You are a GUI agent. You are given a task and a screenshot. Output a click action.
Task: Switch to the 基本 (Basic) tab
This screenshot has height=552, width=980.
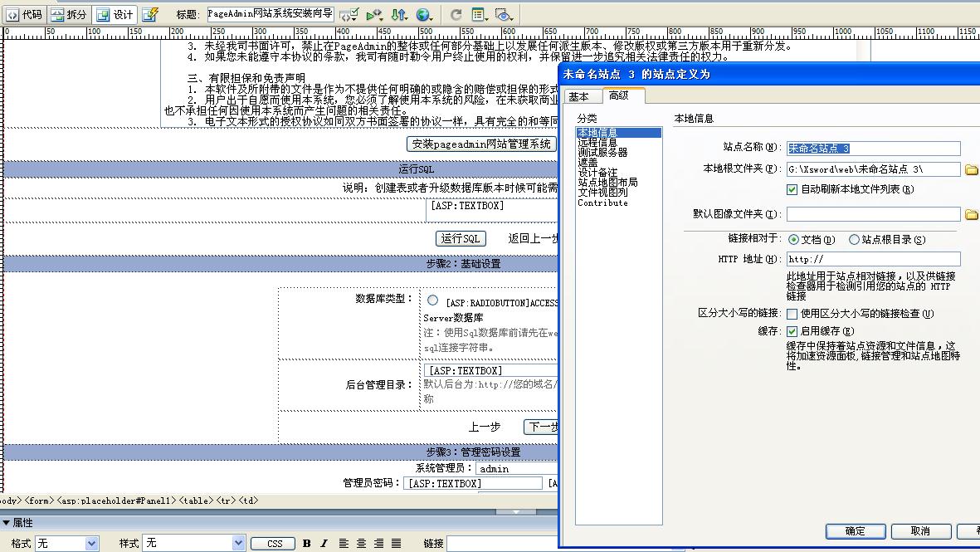click(x=579, y=96)
